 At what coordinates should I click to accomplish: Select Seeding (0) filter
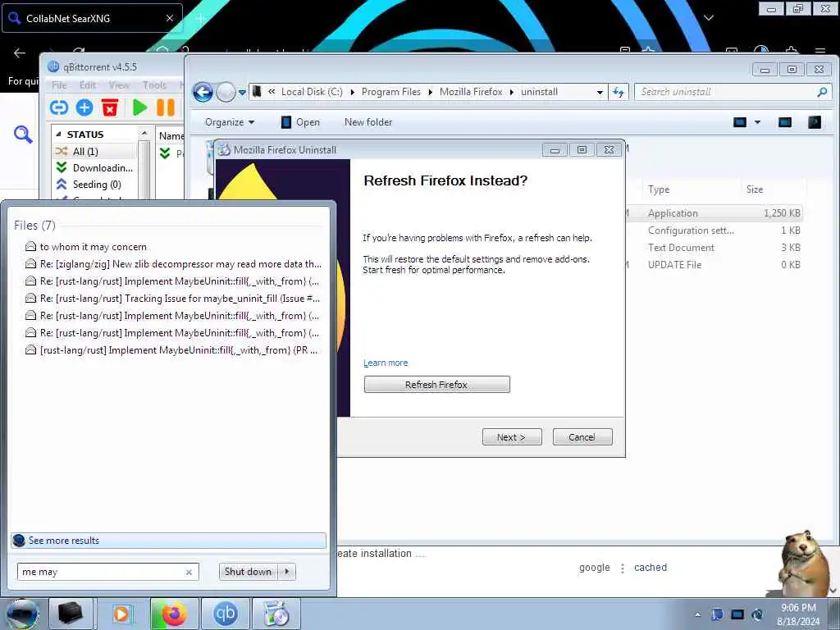tap(95, 185)
